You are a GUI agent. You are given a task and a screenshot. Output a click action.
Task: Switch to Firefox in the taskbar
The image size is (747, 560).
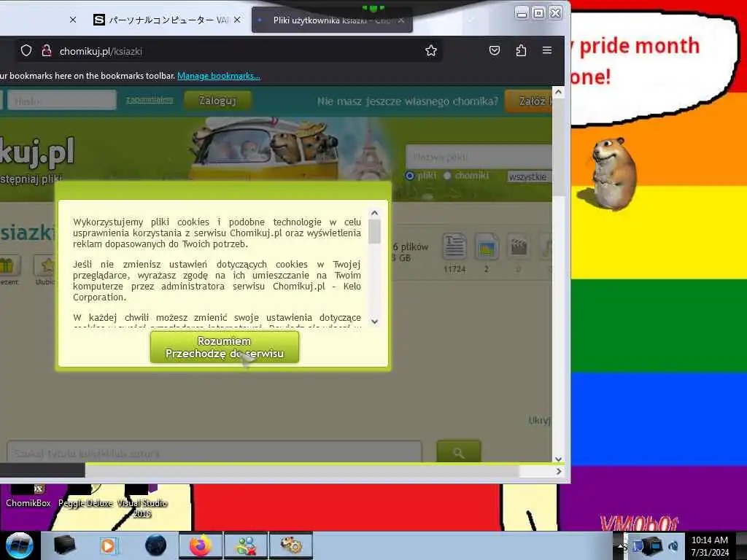(x=201, y=545)
